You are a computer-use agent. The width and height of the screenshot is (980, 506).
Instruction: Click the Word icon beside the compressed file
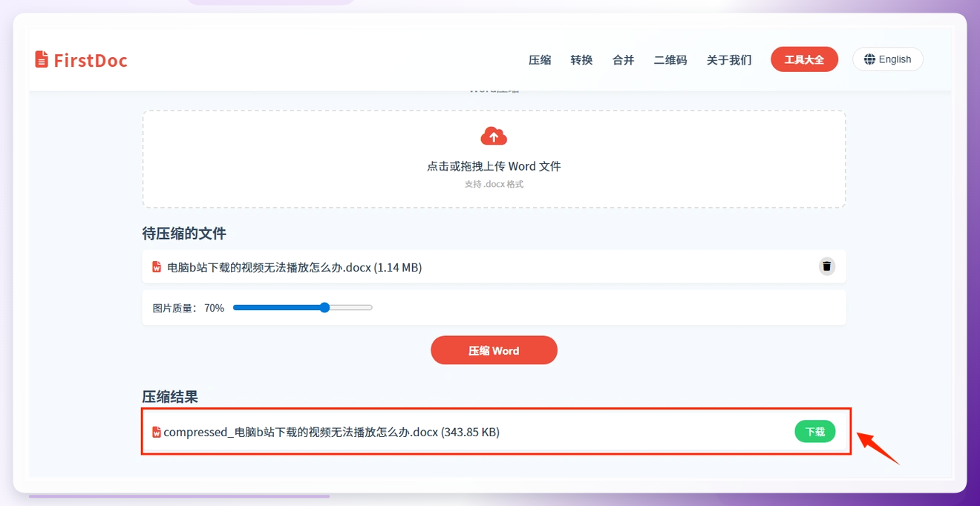point(157,432)
